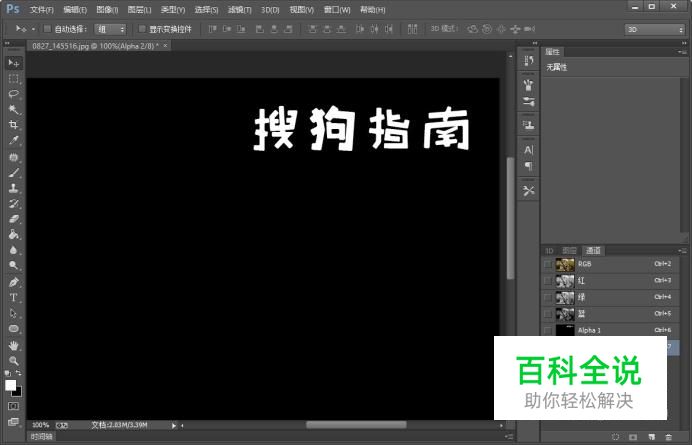The height and width of the screenshot is (445, 692).
Task: Create new channel icon
Action: [651, 437]
